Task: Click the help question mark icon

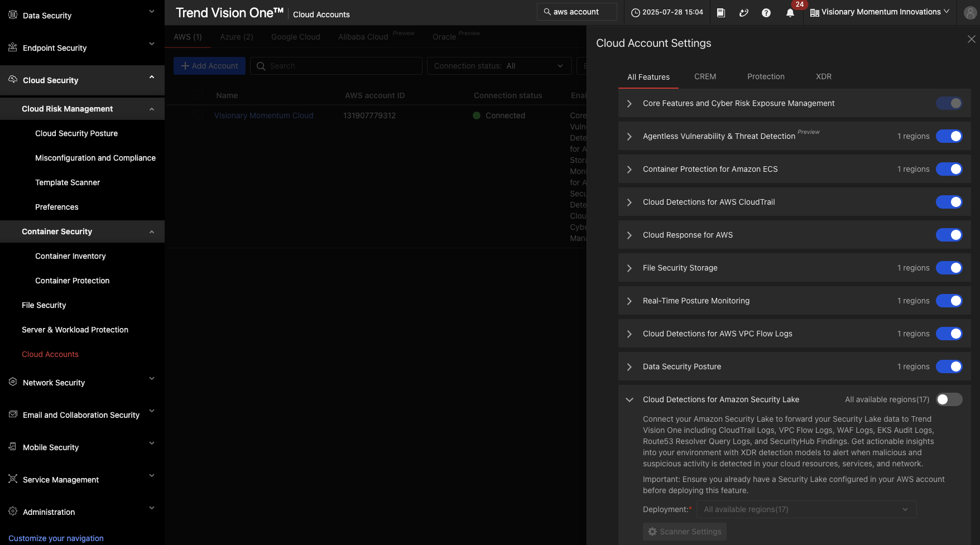Action: (766, 13)
